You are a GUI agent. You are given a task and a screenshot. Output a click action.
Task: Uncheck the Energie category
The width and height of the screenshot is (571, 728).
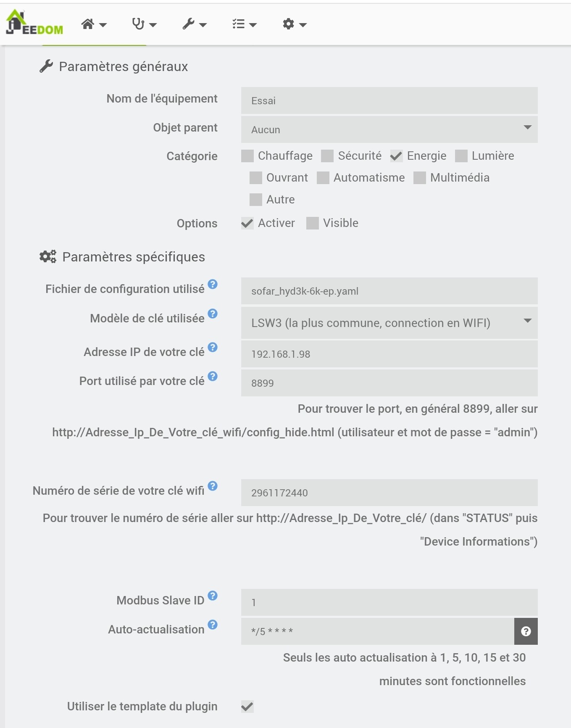coord(396,156)
